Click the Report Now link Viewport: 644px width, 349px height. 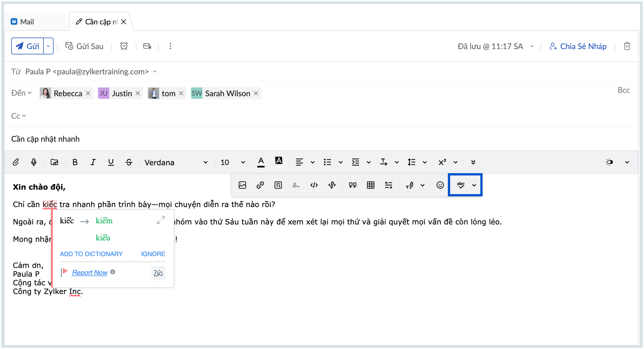[90, 273]
